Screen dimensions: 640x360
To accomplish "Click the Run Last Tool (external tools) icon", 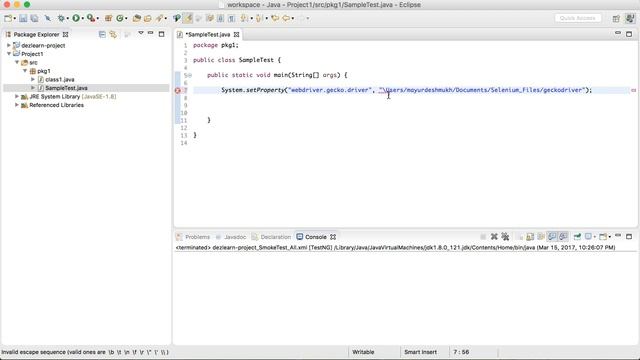I will coord(91,18).
